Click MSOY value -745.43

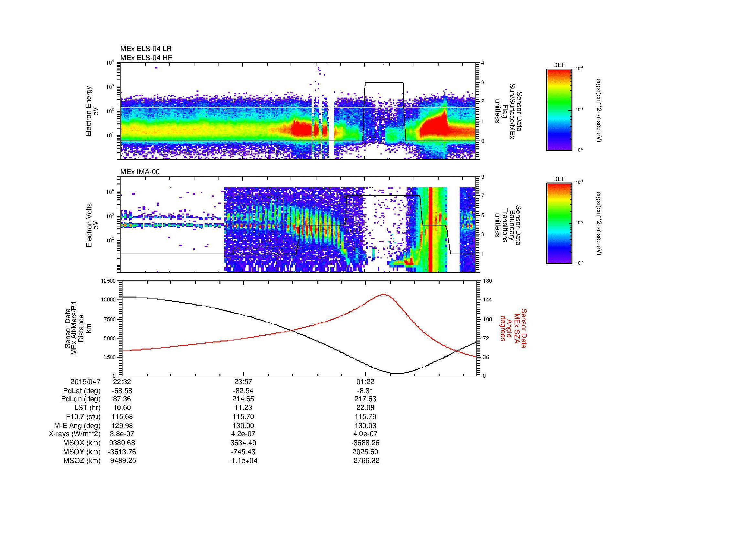(243, 452)
